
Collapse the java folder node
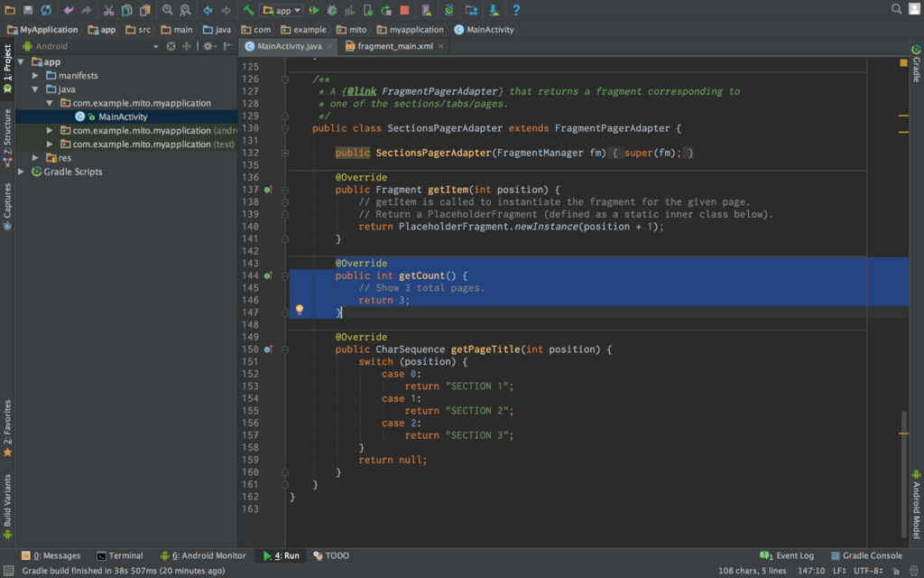(35, 89)
